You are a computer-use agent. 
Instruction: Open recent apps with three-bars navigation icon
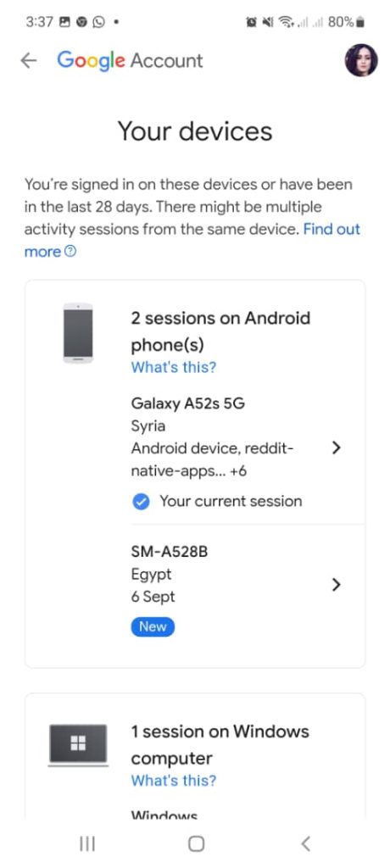click(87, 843)
